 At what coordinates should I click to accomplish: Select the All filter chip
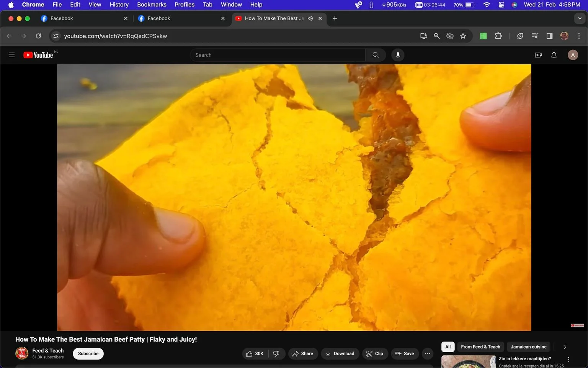pyautogui.click(x=448, y=347)
